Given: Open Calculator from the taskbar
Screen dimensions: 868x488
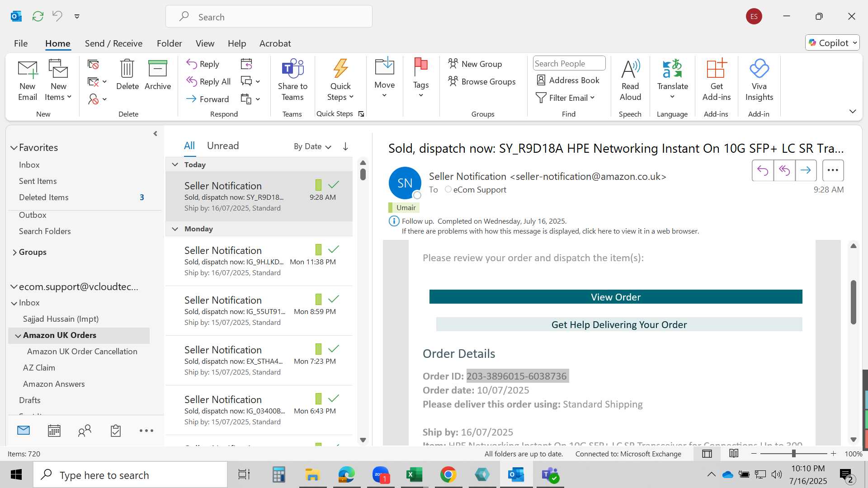Looking at the screenshot, I should (278, 474).
